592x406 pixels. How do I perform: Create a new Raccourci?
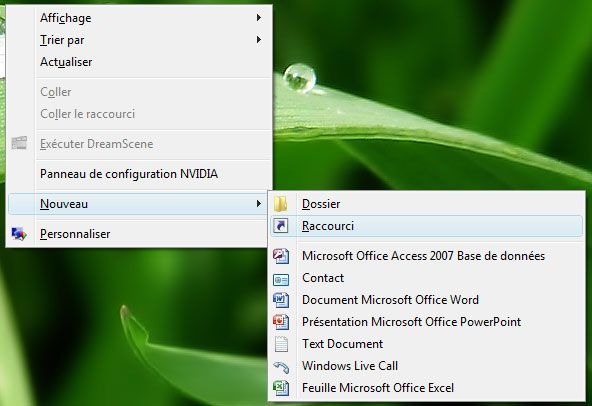[x=427, y=226]
